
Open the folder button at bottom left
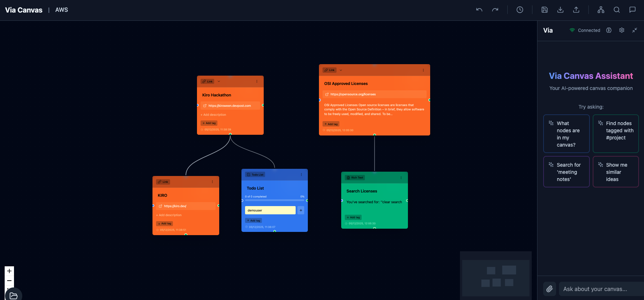pyautogui.click(x=14, y=295)
